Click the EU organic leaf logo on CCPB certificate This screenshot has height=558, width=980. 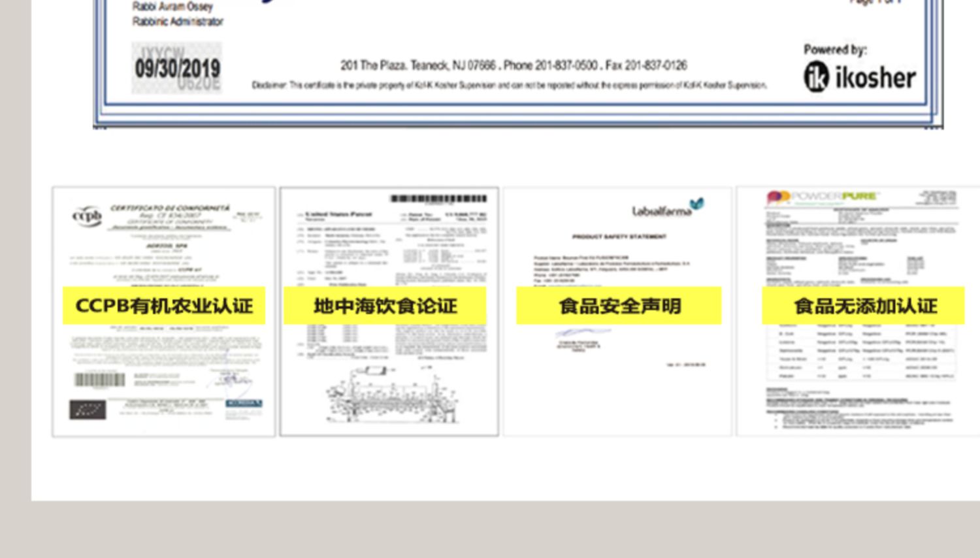[88, 410]
